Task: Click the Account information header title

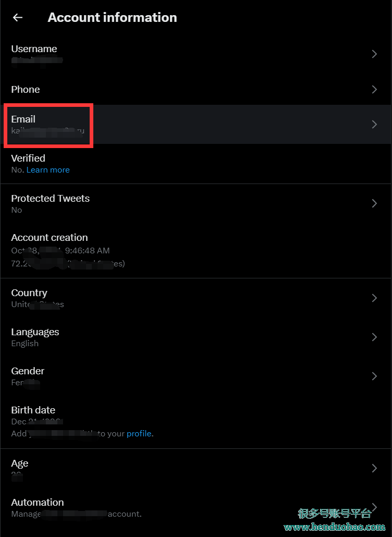Action: (112, 18)
